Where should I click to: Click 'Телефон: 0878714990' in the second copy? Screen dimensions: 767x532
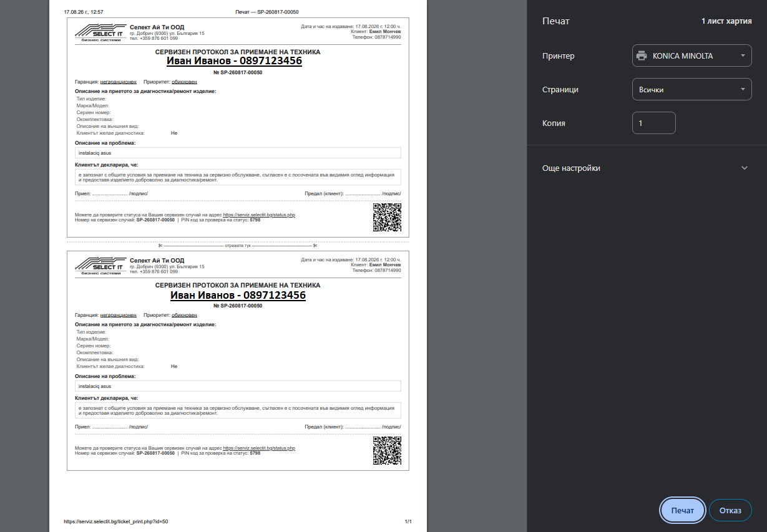coord(376,271)
